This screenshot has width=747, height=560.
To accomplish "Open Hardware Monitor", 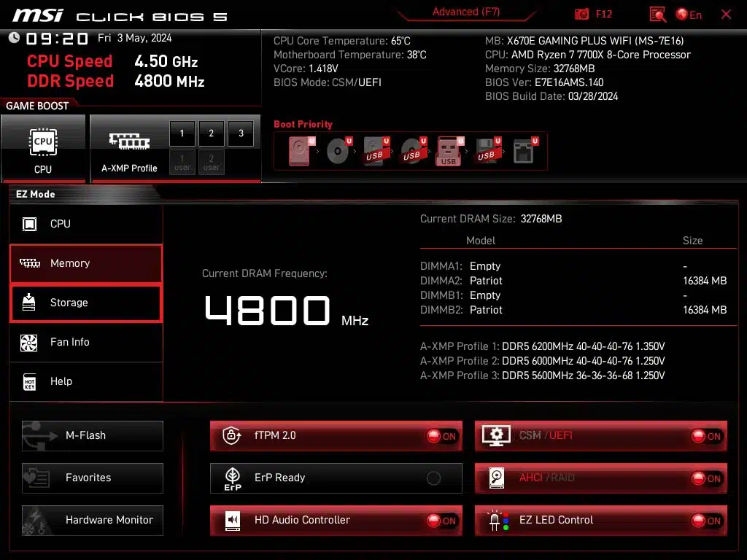I will (x=93, y=521).
